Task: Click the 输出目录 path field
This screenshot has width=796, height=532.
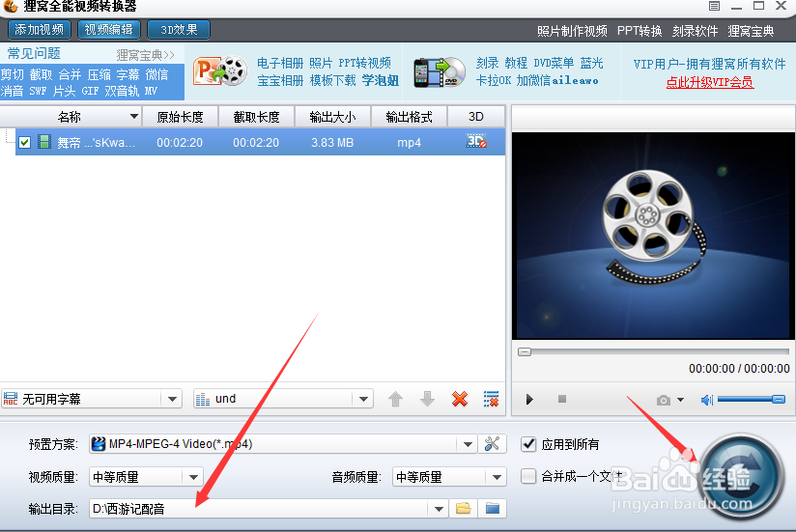Action: click(260, 509)
